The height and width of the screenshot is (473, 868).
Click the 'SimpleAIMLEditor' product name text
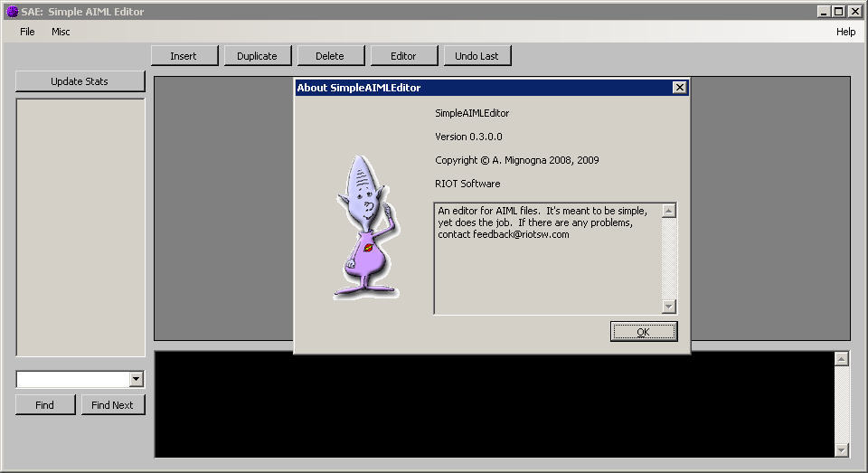(472, 113)
